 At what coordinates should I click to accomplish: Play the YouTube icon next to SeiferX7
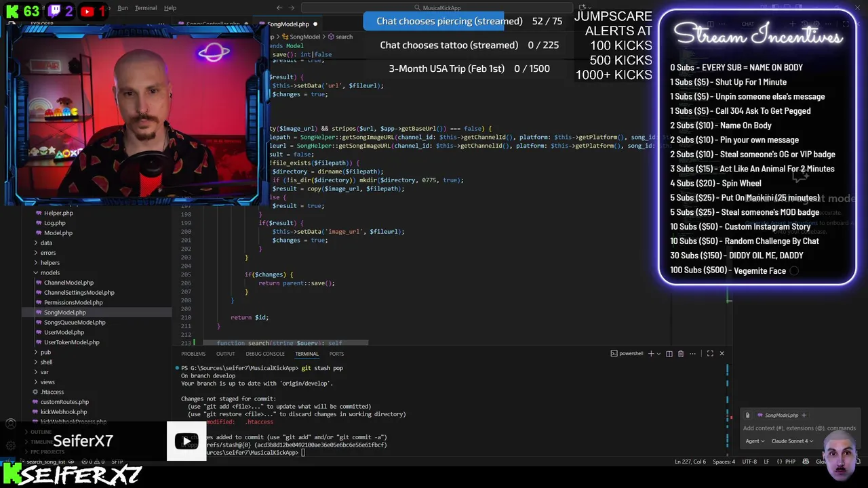coord(186,441)
